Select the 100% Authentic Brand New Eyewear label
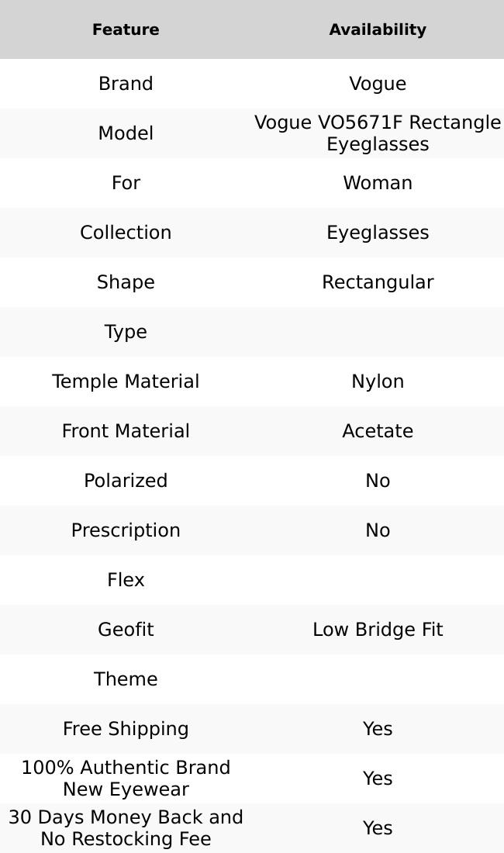Screen dimensions: 504x853 [126, 779]
